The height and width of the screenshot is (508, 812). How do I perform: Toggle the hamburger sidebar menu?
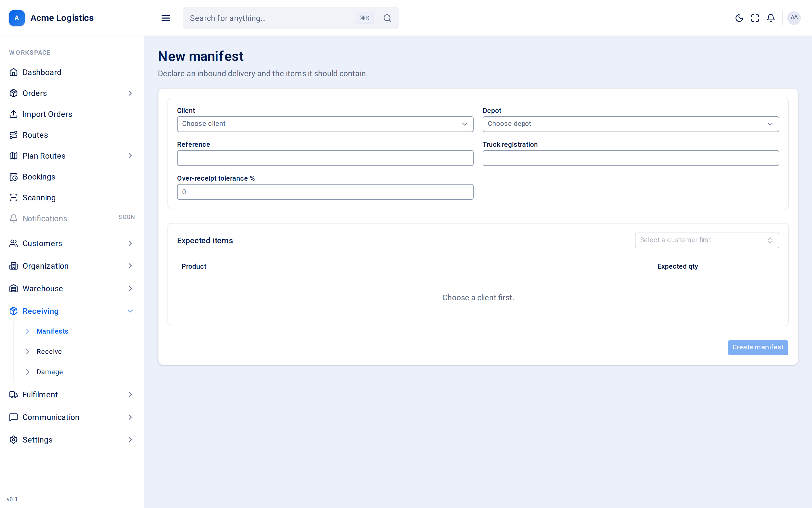point(166,18)
